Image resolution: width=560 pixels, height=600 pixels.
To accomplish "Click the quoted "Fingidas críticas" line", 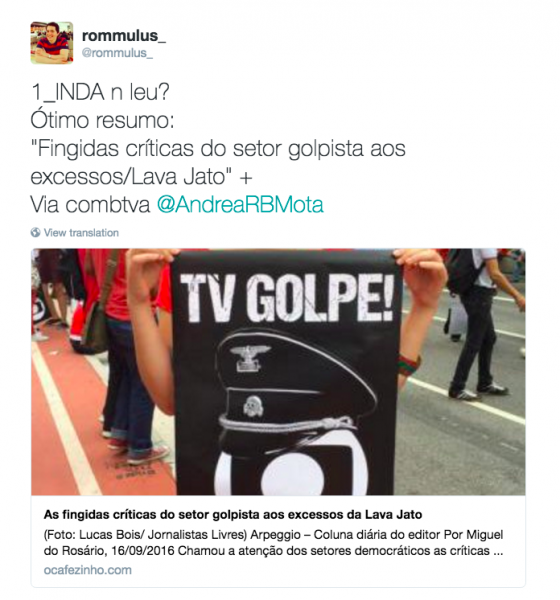I will click(218, 162).
